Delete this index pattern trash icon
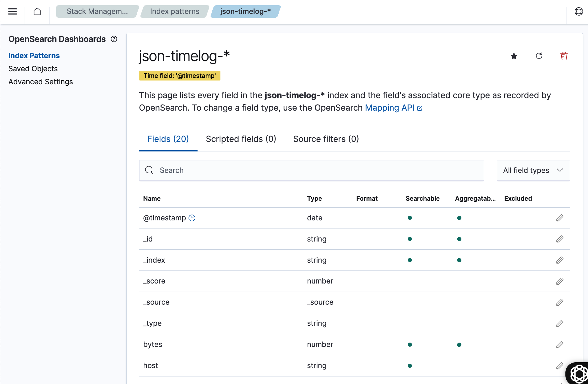 pyautogui.click(x=564, y=56)
